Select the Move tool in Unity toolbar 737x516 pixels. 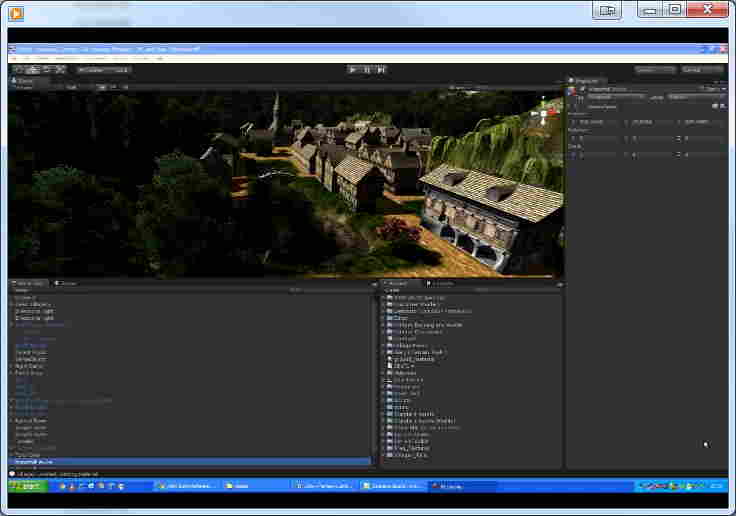32,70
